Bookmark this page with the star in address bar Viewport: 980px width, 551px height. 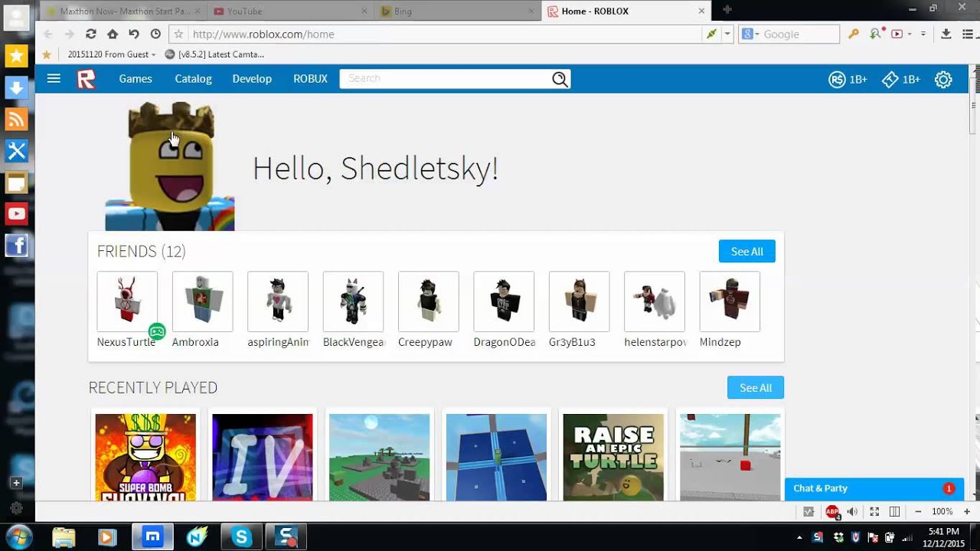(178, 34)
